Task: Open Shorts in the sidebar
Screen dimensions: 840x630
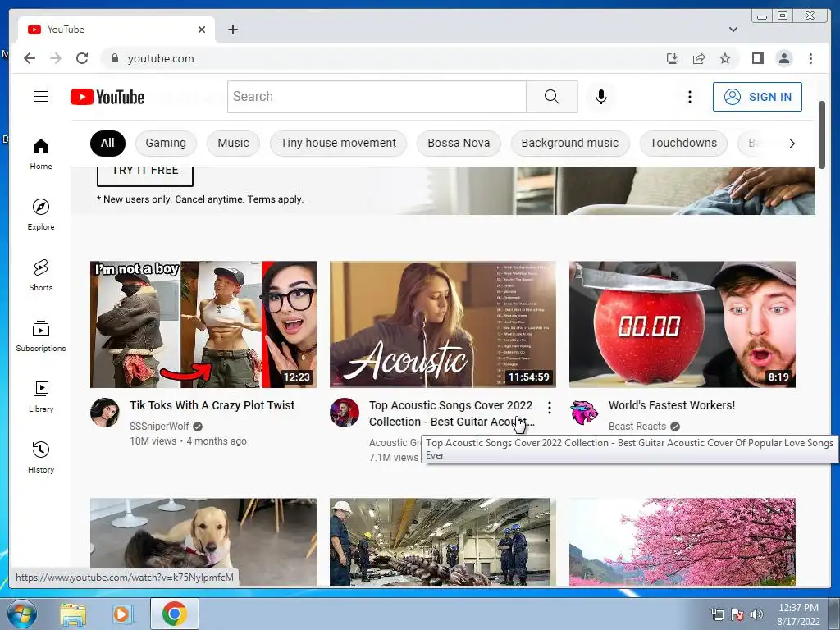Action: (x=41, y=275)
